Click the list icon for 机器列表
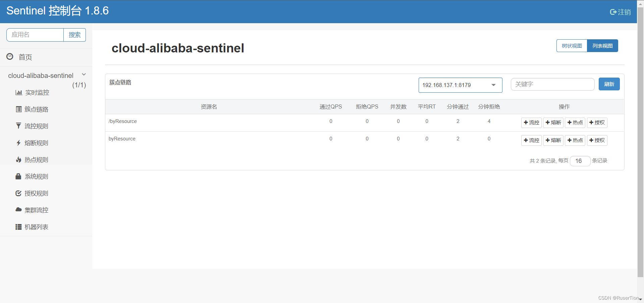The width and height of the screenshot is (644, 303). click(x=18, y=227)
